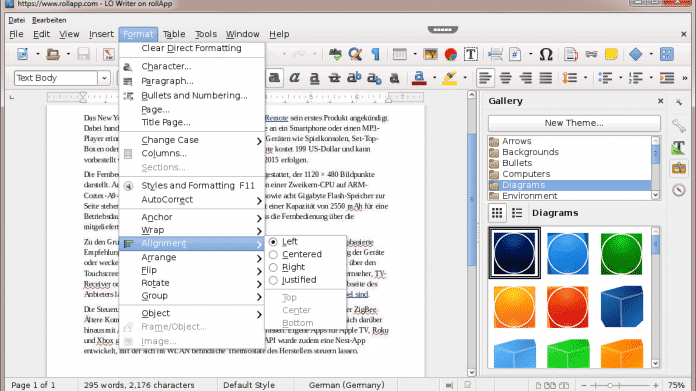Select the green circle diagram thumbnail

(x=621, y=253)
